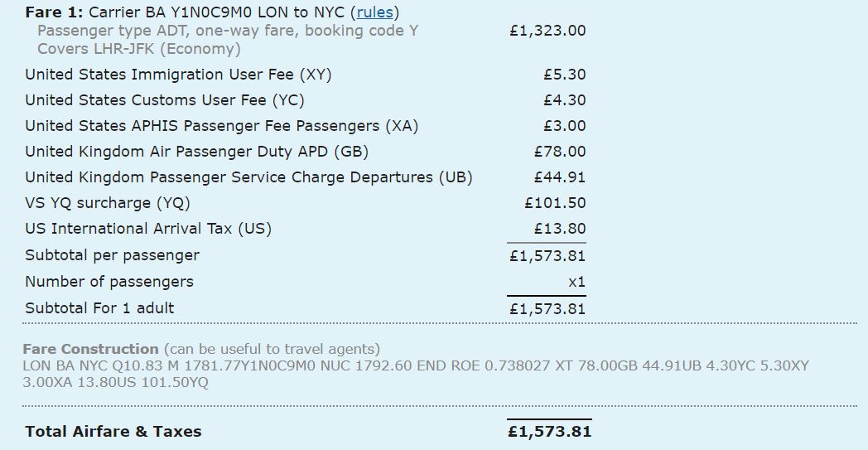Image resolution: width=868 pixels, height=450 pixels.
Task: Open the fare rules link
Action: tap(374, 12)
